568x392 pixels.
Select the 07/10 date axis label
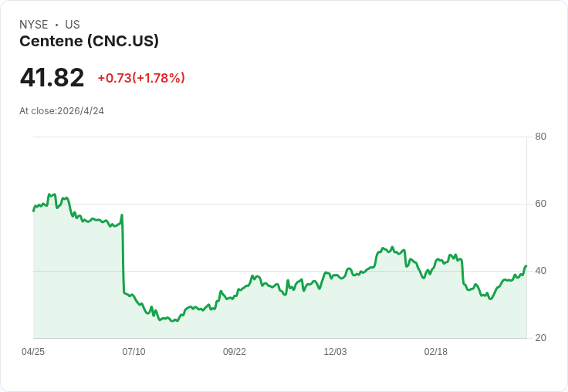tap(134, 352)
